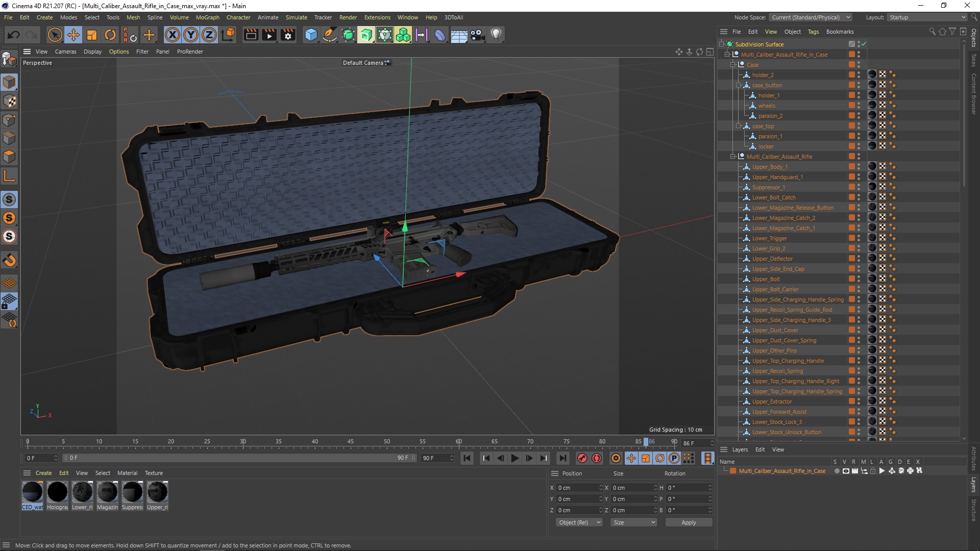Viewport: 980px width, 551px height.
Task: Open material manager Texture menu
Action: point(154,473)
